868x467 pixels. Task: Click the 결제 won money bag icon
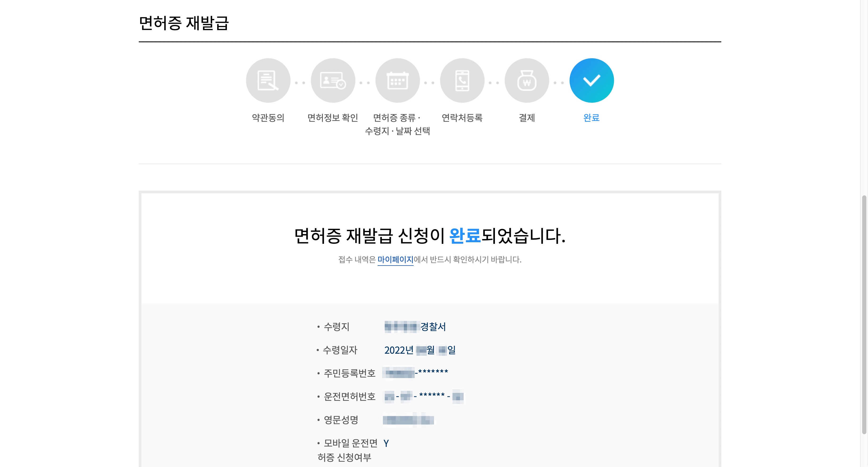[x=527, y=80]
